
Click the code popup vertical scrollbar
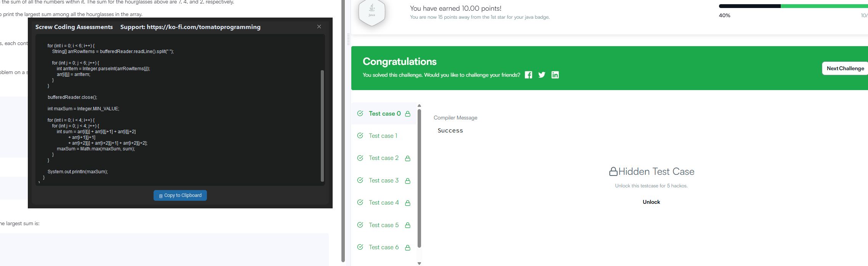(x=322, y=126)
